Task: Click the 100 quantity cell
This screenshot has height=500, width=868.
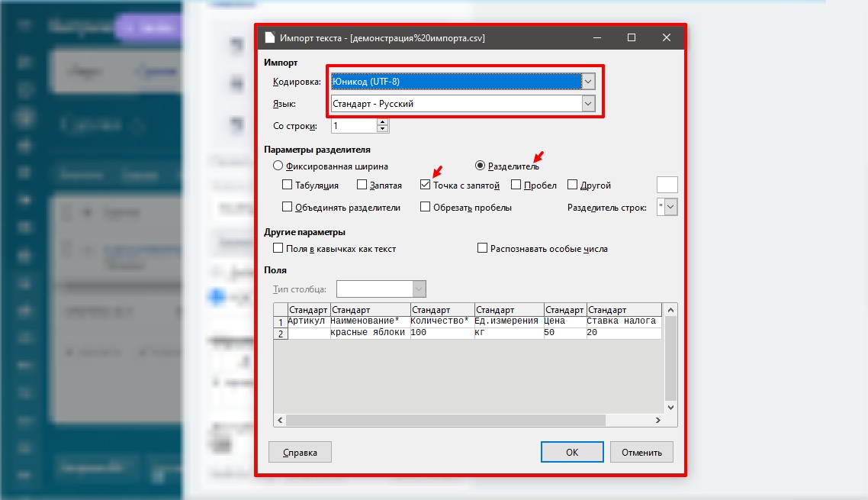Action: pyautogui.click(x=442, y=333)
